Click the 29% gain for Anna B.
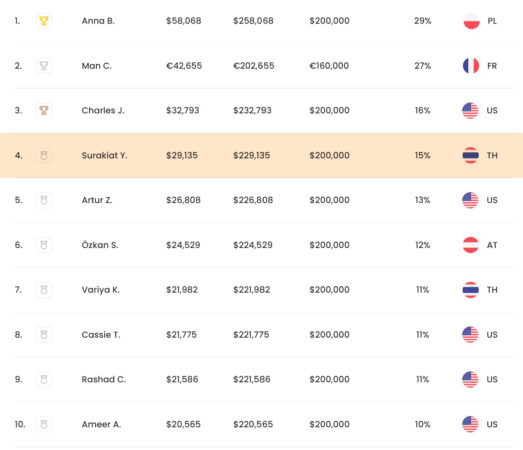The width and height of the screenshot is (523, 450). pos(423,21)
